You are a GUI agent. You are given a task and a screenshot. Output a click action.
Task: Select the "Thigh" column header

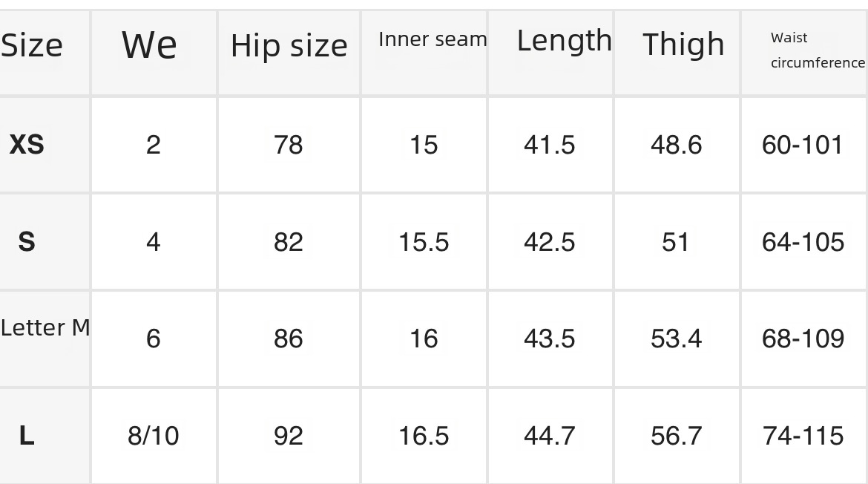(683, 45)
